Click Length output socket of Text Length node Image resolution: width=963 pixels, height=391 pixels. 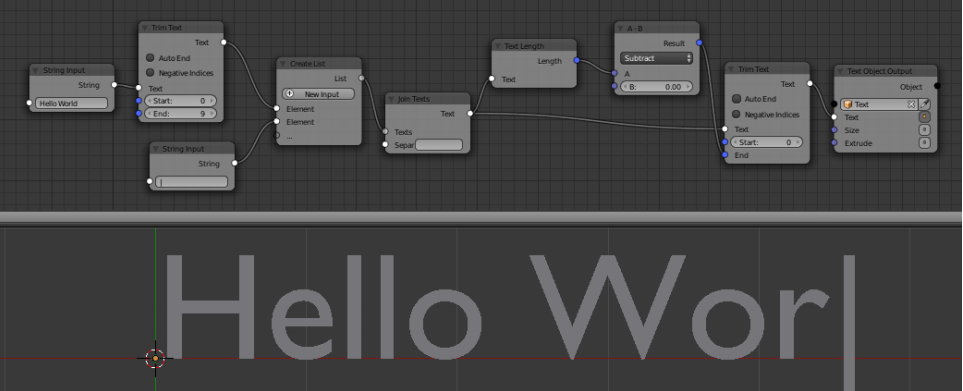(x=576, y=60)
